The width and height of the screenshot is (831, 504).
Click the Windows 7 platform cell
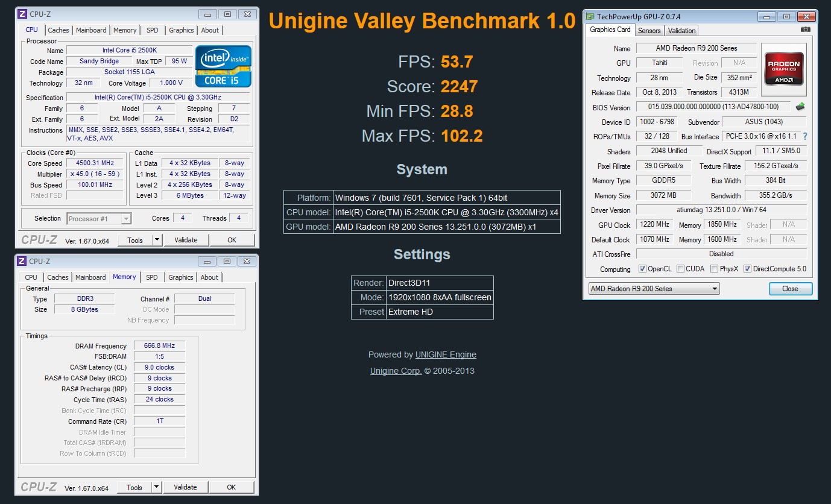click(447, 198)
